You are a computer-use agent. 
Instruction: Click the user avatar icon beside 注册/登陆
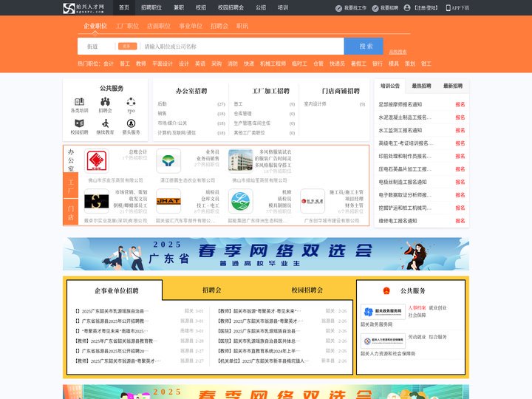pos(407,8)
